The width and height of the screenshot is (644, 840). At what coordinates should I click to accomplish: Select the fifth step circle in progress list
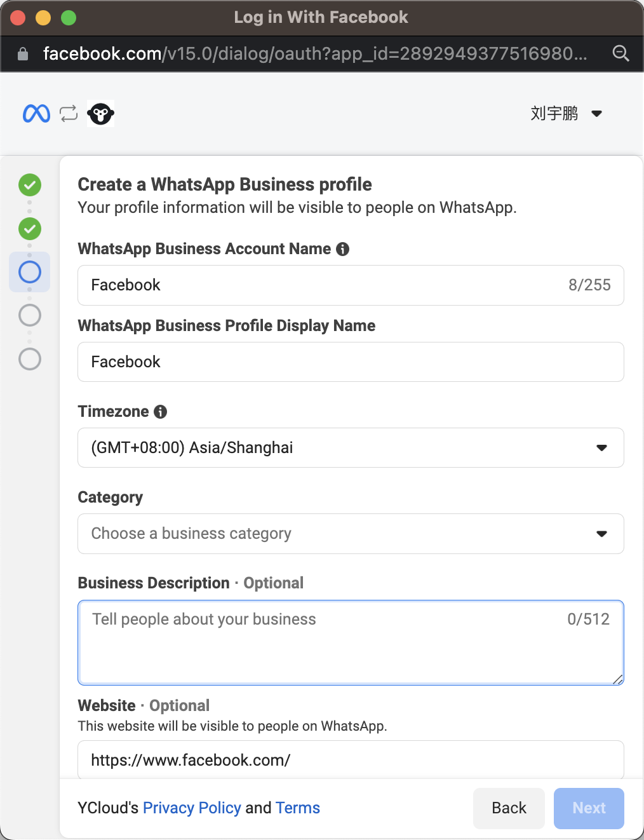point(30,359)
